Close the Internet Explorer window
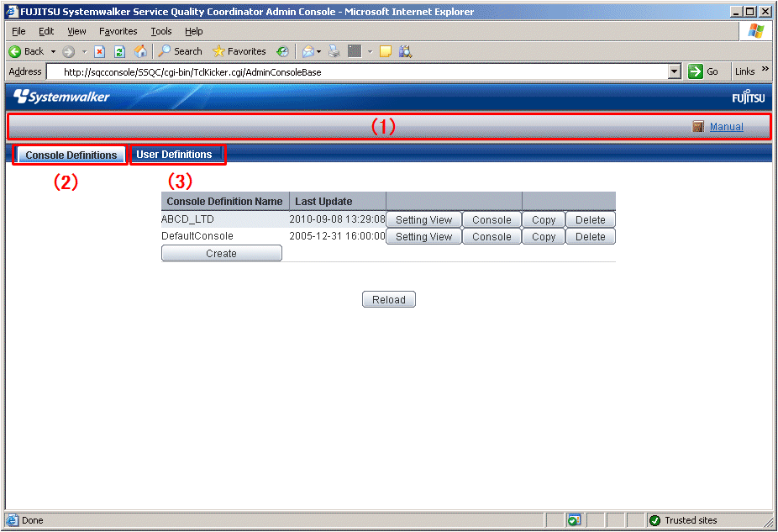 [765, 12]
